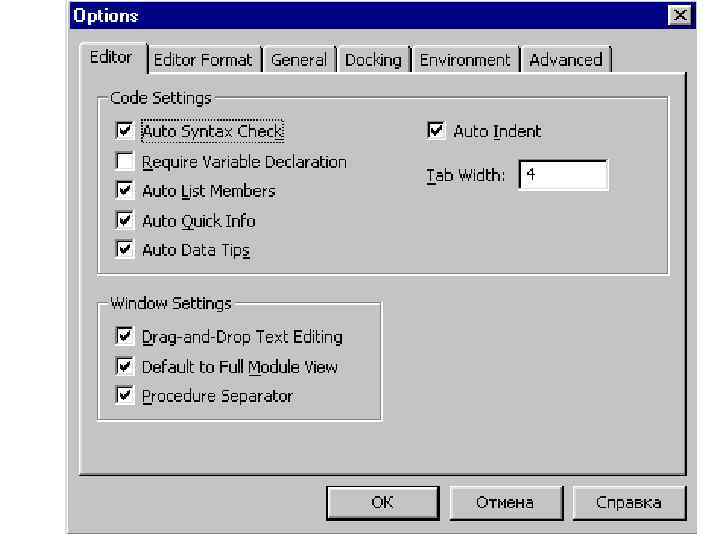Screen dimensions: 720x540
Task: Disable the Procedure Separator checkbox
Action: tap(125, 396)
